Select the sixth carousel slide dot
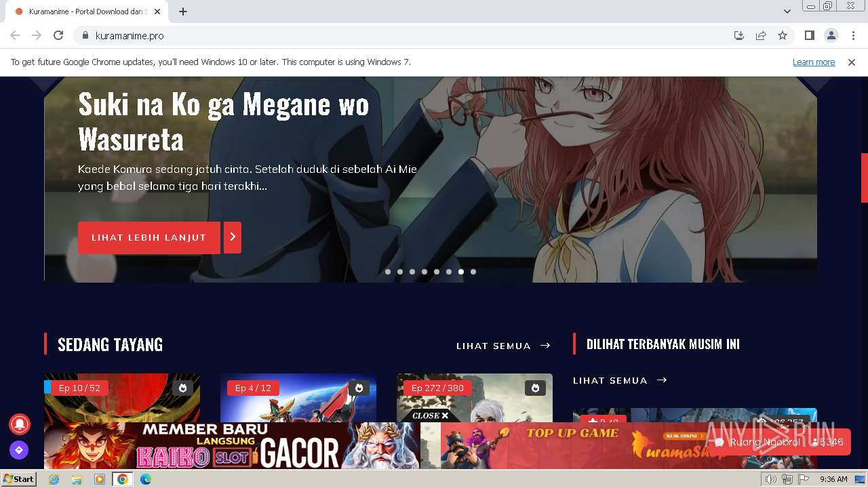The width and height of the screenshot is (868, 488). coord(449,272)
